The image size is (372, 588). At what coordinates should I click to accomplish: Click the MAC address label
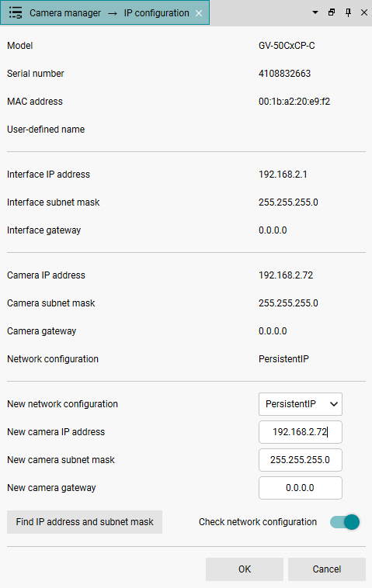pyautogui.click(x=35, y=102)
